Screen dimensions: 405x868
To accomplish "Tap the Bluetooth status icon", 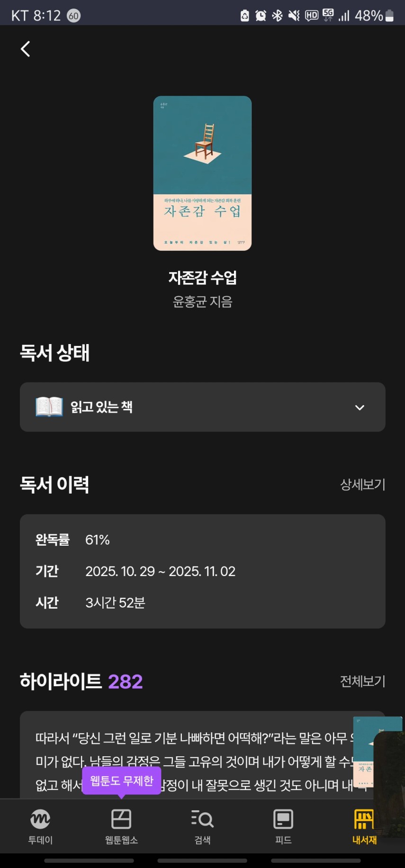I will (x=277, y=16).
